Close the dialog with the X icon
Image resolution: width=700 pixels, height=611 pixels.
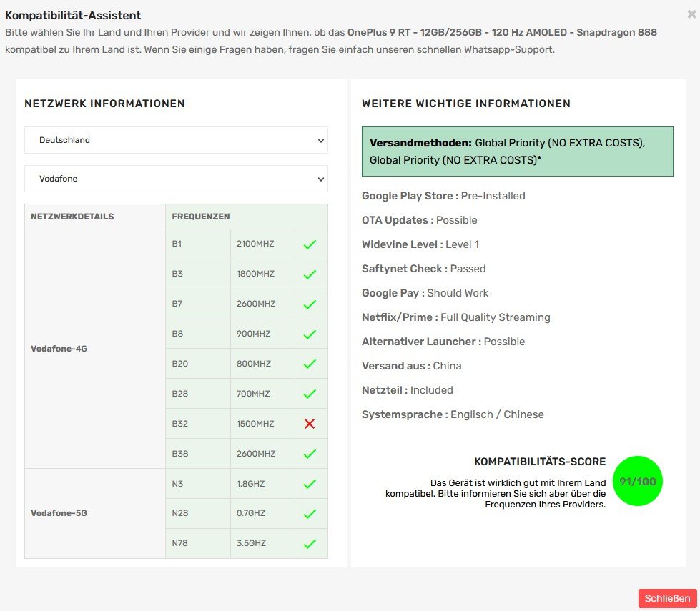[x=691, y=15]
